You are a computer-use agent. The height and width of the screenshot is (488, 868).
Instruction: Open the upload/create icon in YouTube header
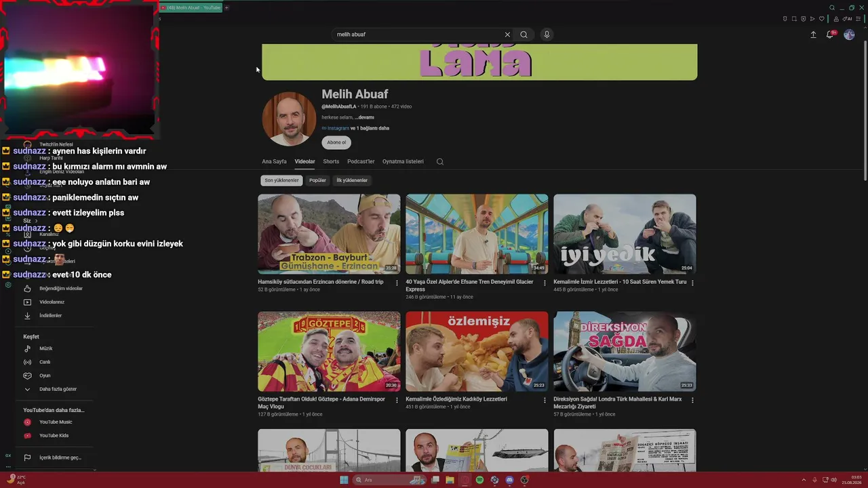tap(813, 35)
